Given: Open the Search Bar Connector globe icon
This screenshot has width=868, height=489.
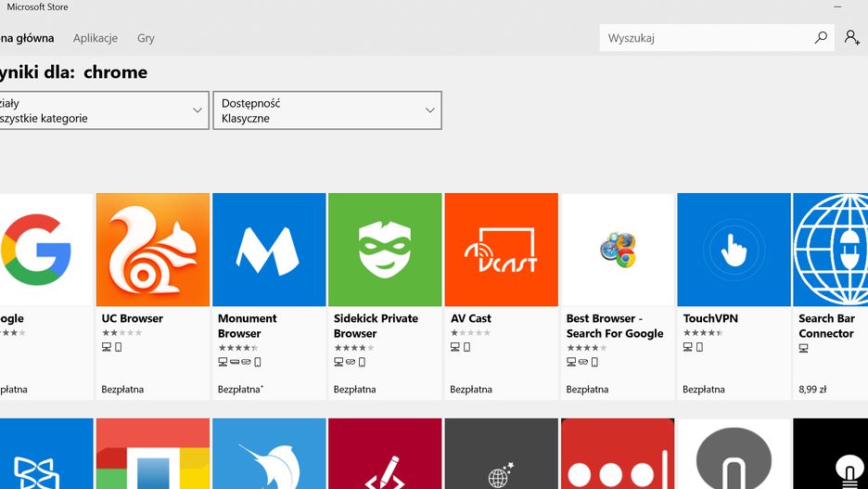Looking at the screenshot, I should pyautogui.click(x=830, y=250).
